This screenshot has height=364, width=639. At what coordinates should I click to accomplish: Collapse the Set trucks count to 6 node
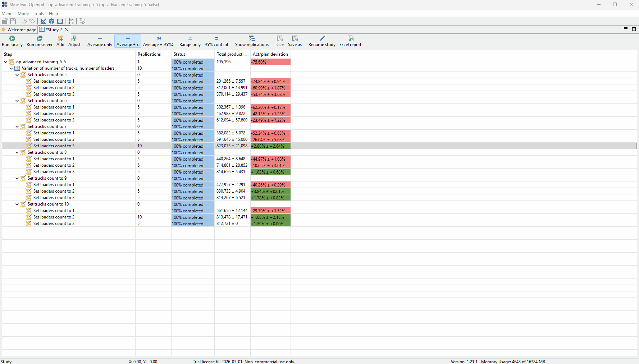pos(17,101)
